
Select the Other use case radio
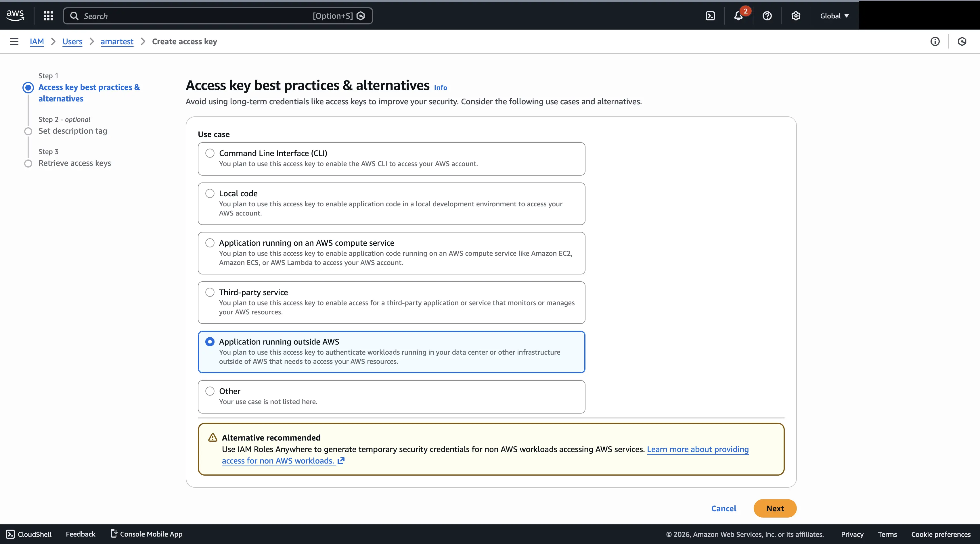pos(210,391)
